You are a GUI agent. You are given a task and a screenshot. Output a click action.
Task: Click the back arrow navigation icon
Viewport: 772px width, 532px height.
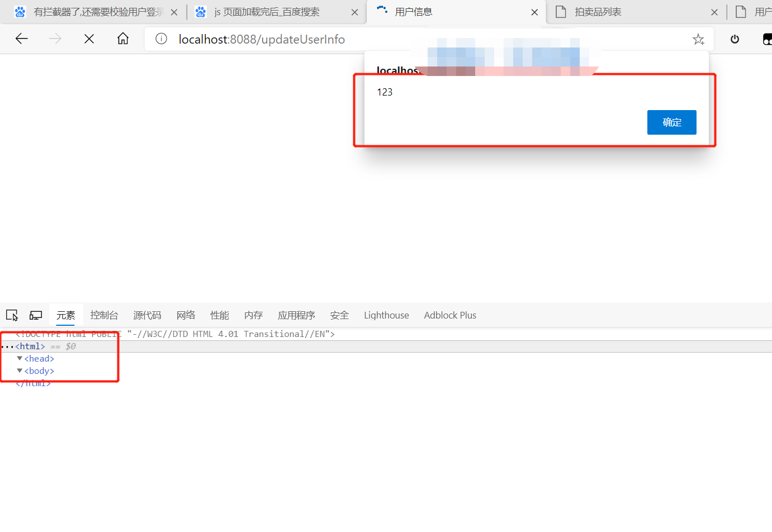21,39
